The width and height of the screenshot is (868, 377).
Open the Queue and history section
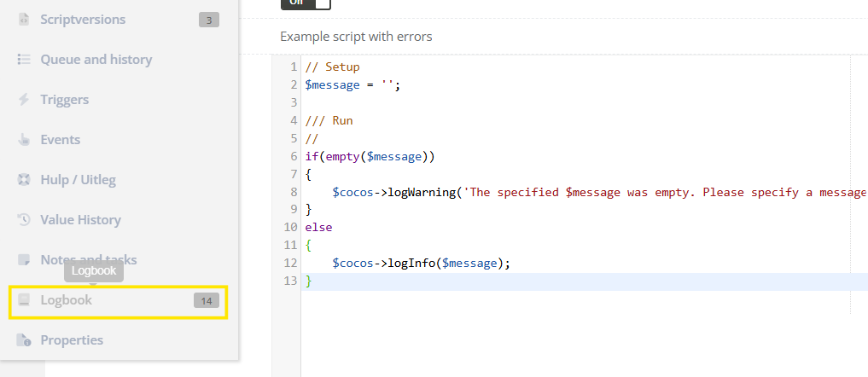[x=96, y=60]
